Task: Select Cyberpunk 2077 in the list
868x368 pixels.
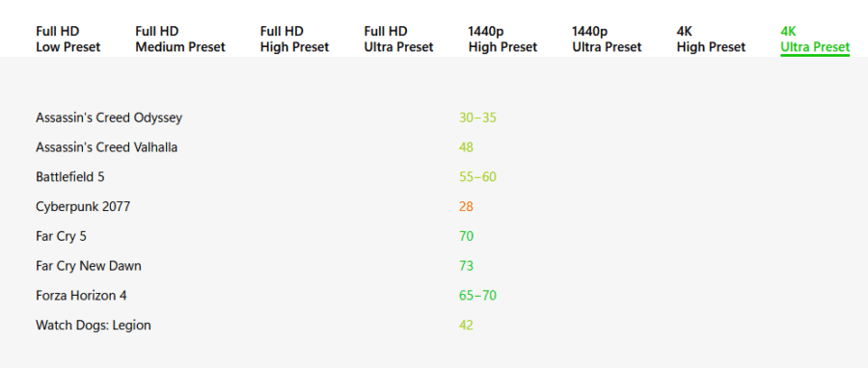Action: point(83,207)
